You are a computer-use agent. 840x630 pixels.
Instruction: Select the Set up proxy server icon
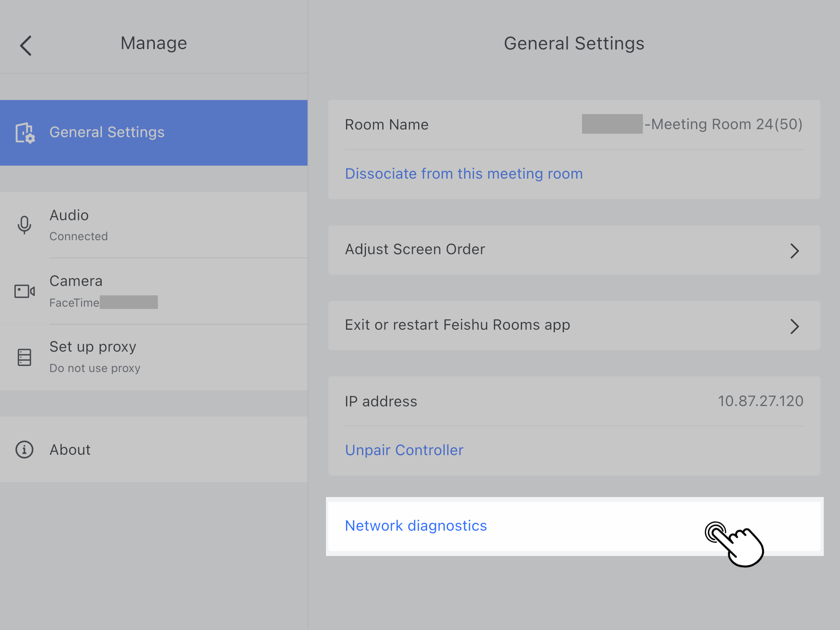point(24,356)
